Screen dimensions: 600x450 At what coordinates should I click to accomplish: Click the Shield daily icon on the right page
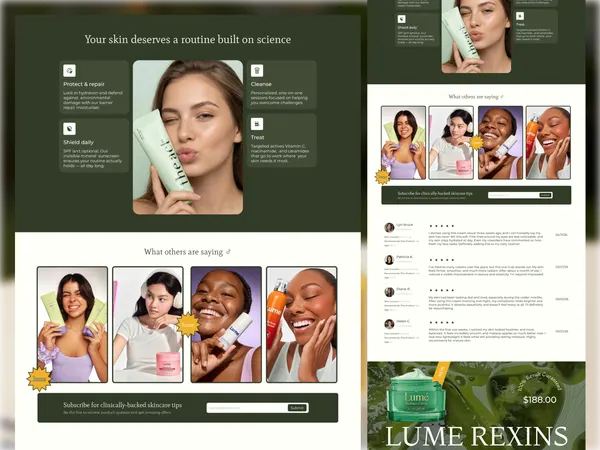click(401, 19)
